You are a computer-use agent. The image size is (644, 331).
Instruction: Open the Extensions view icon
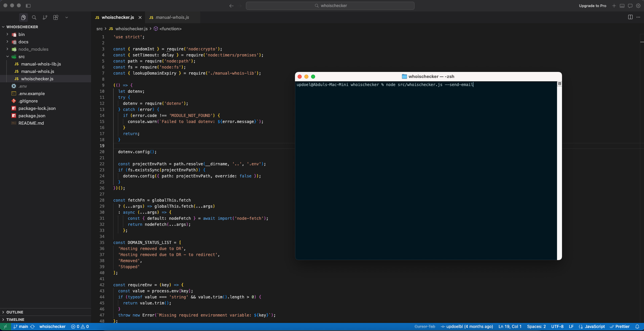click(56, 17)
